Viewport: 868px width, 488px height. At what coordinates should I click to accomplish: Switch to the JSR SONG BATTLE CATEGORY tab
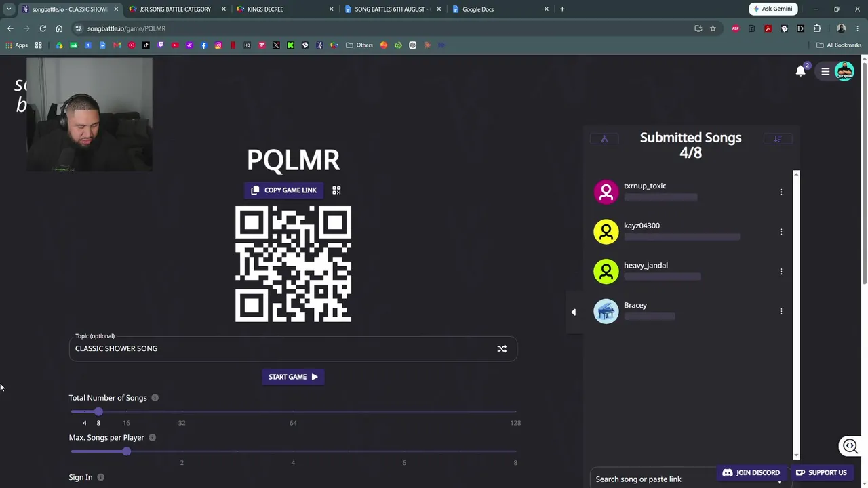coord(176,9)
